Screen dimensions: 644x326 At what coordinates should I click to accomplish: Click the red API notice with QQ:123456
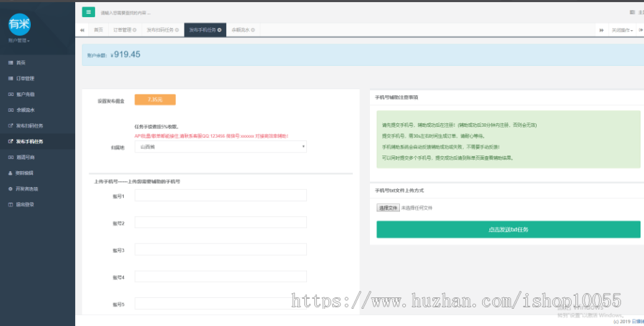(212, 135)
